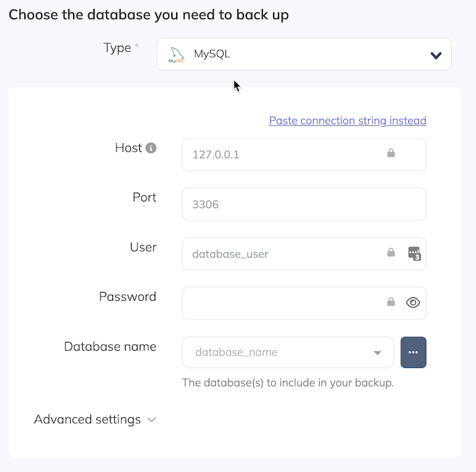
Task: Click the MySQL dolphin logo icon
Action: [176, 55]
